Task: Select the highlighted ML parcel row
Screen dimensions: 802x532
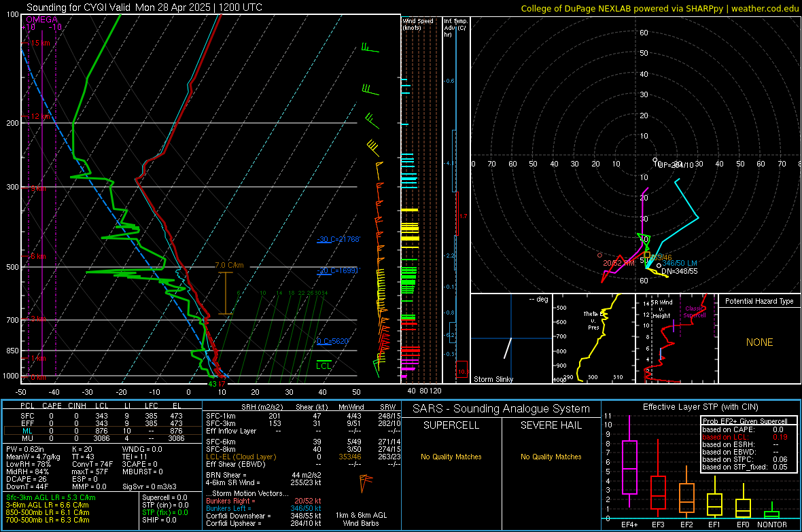Action: pos(103,431)
